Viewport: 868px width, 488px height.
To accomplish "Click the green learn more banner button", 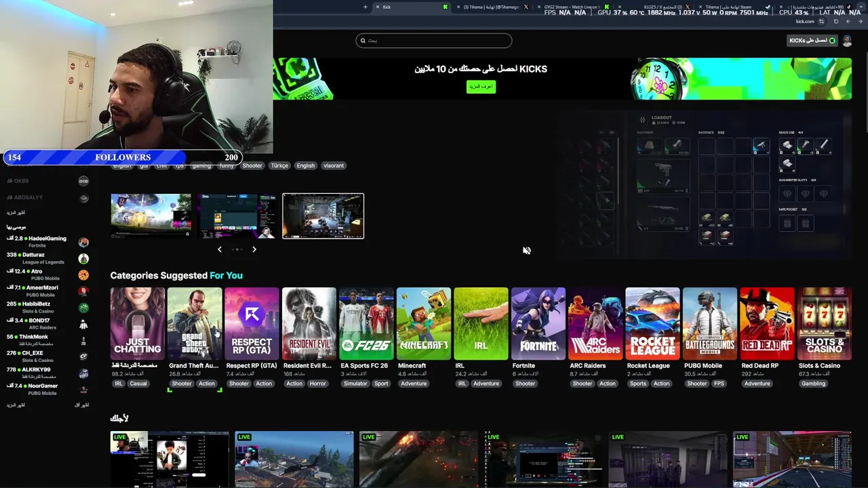I will click(481, 87).
